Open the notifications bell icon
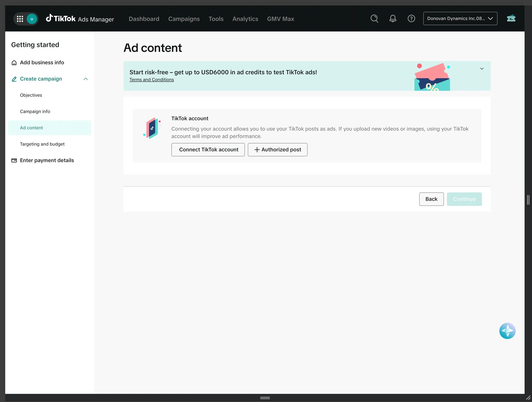The height and width of the screenshot is (402, 532). coord(393,19)
